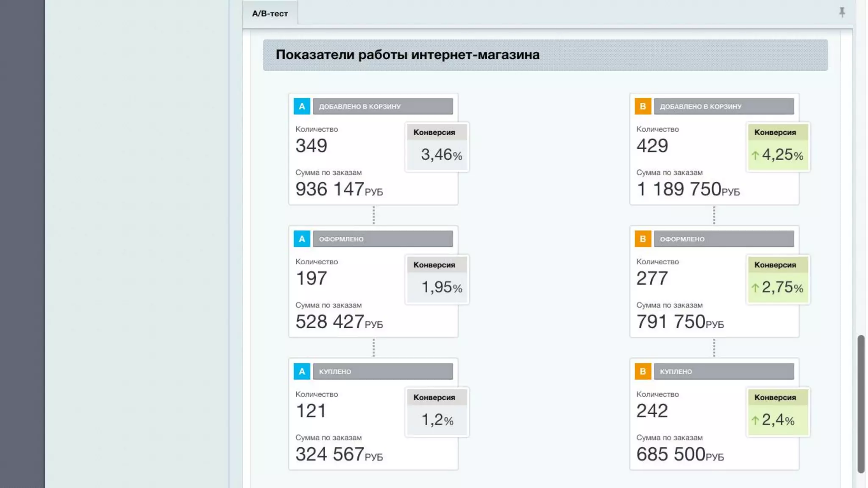The height and width of the screenshot is (488, 868).
Task: Click the 685 500 руб order sum
Action: [679, 454]
